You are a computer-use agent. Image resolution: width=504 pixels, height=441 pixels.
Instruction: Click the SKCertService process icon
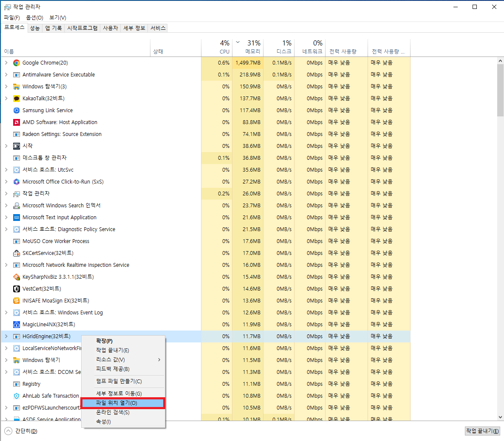point(16,253)
